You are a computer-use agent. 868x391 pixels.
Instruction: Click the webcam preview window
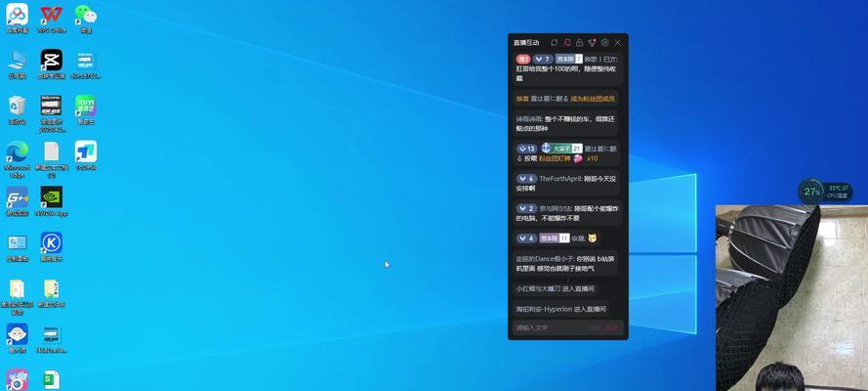click(x=792, y=298)
